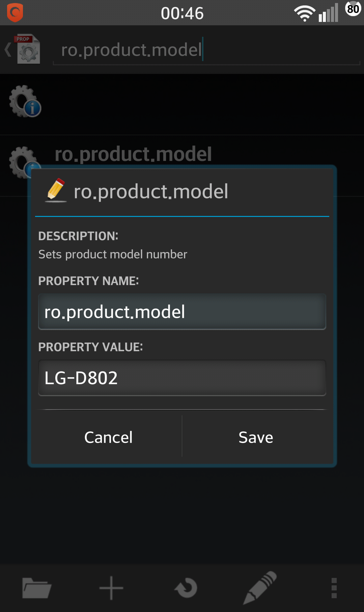Save the ro.product.model property
The image size is (364, 612).
pos(256,437)
